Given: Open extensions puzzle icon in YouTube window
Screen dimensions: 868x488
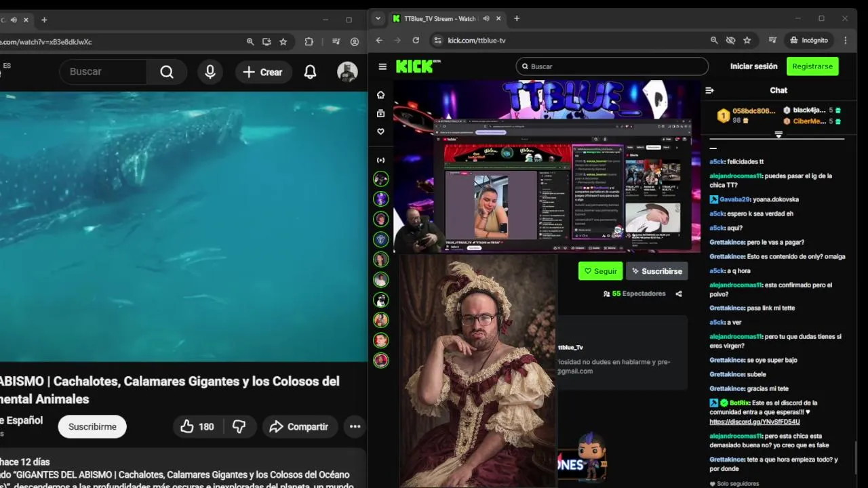Looking at the screenshot, I should point(309,41).
